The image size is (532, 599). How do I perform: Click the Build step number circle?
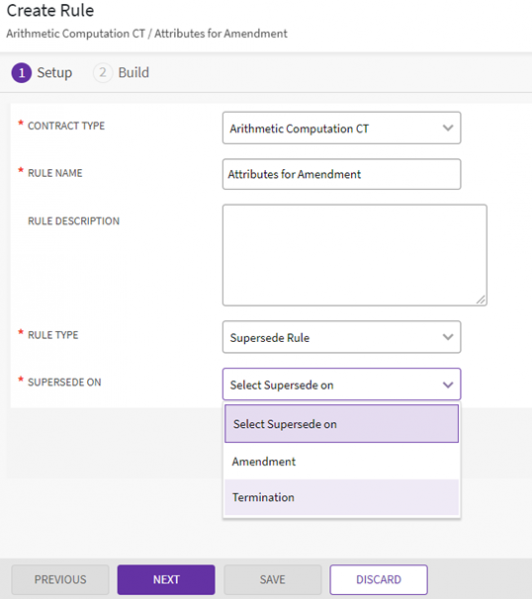[102, 72]
